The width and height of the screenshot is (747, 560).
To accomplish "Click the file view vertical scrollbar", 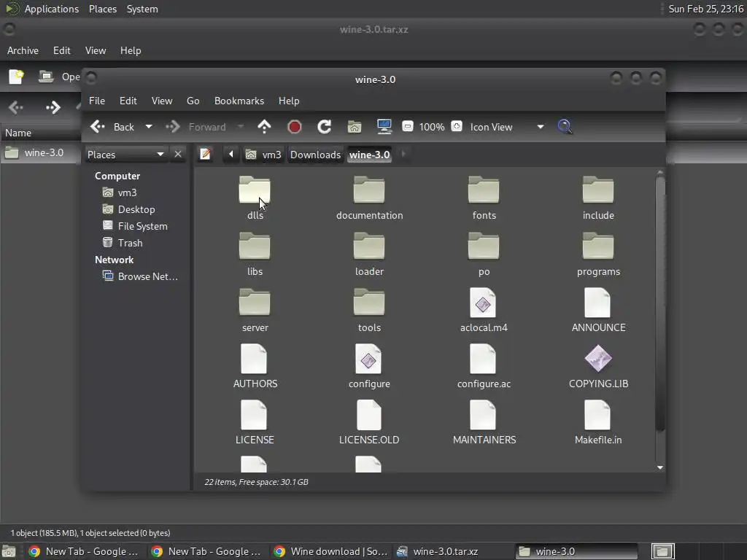I will tap(659, 304).
